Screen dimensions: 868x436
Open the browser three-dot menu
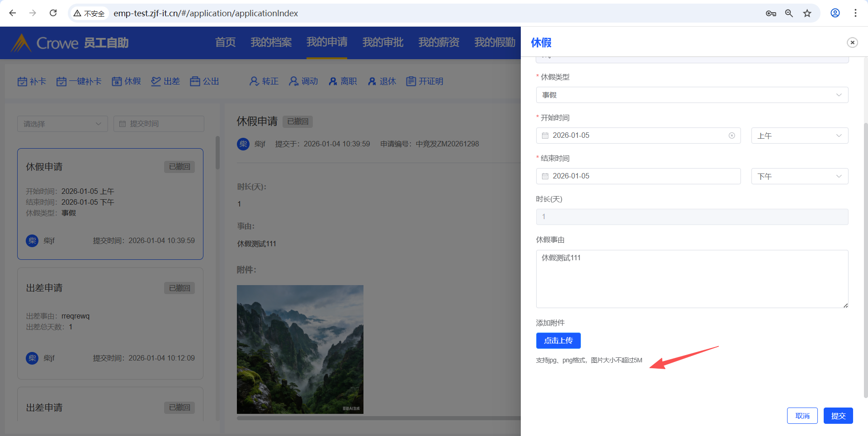click(855, 13)
